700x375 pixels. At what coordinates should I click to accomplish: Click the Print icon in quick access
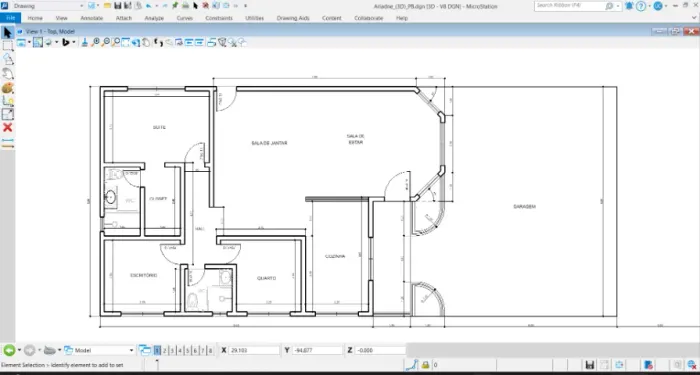click(185, 5)
